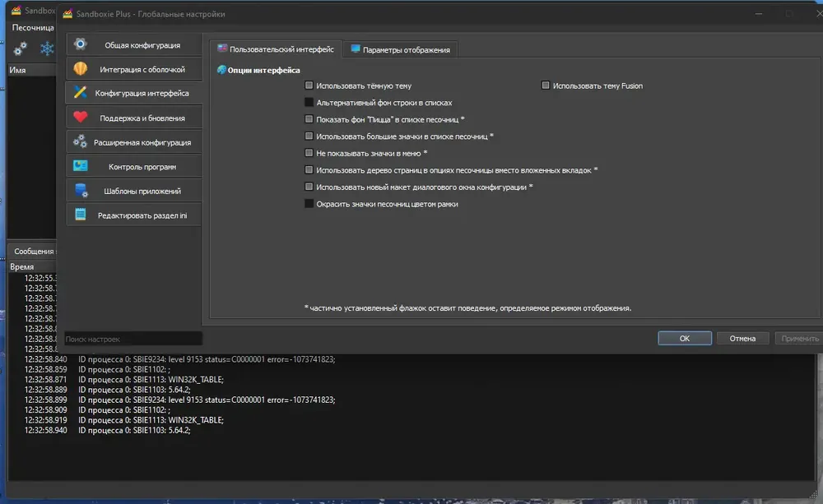Click the Контроль программ icon
The height and width of the screenshot is (504, 823).
point(81,166)
